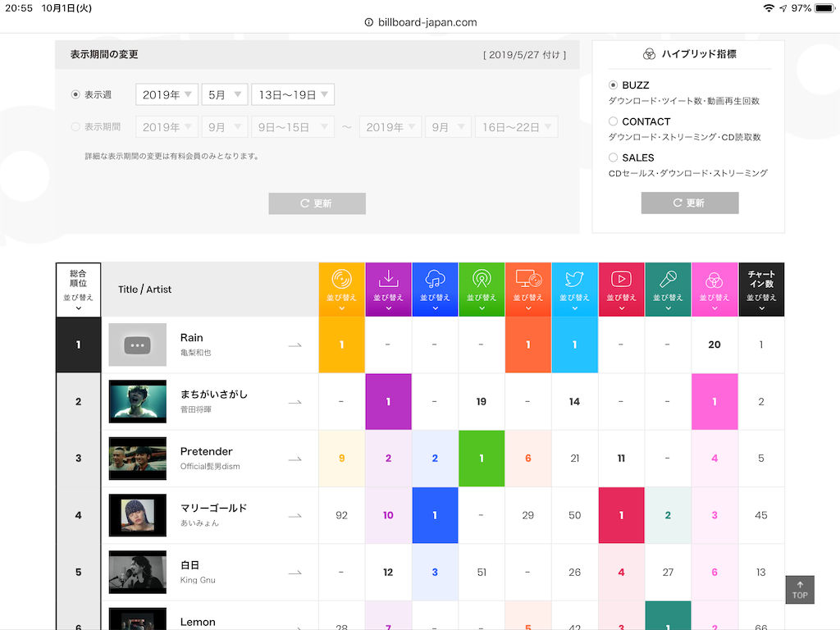The height and width of the screenshot is (630, 840).
Task: Click the trend arrow in the Rain row
Action: [295, 345]
